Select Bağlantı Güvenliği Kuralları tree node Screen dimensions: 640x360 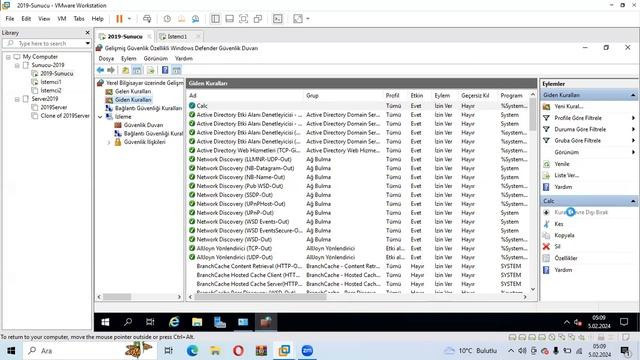pyautogui.click(x=148, y=108)
